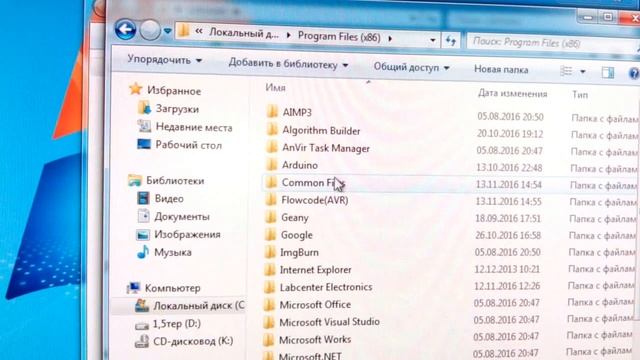Open Загрузки in favorites
This screenshot has height=360, width=640.
click(177, 109)
